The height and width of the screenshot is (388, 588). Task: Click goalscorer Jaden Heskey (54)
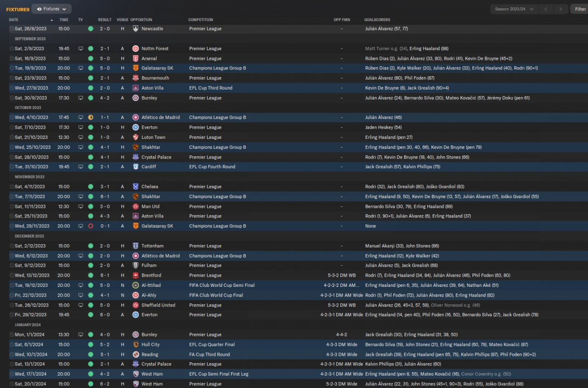[384, 127]
